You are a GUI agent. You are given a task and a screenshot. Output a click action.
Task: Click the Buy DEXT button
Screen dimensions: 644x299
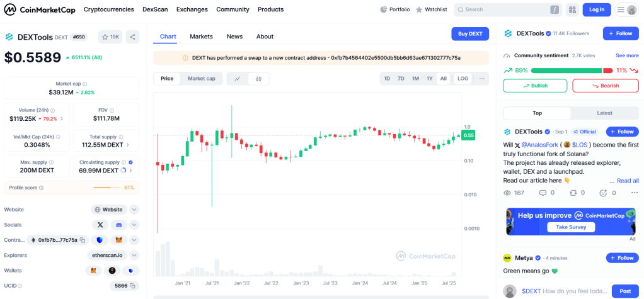point(469,34)
